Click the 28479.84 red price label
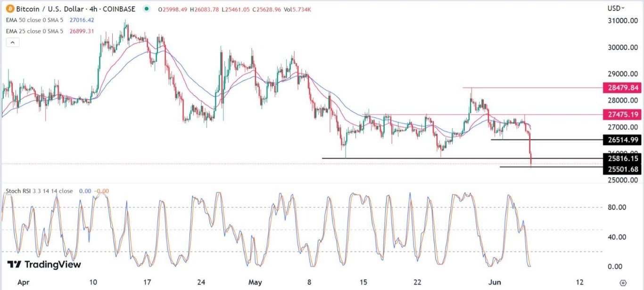Viewport: 644px width, 290px height. pos(622,88)
